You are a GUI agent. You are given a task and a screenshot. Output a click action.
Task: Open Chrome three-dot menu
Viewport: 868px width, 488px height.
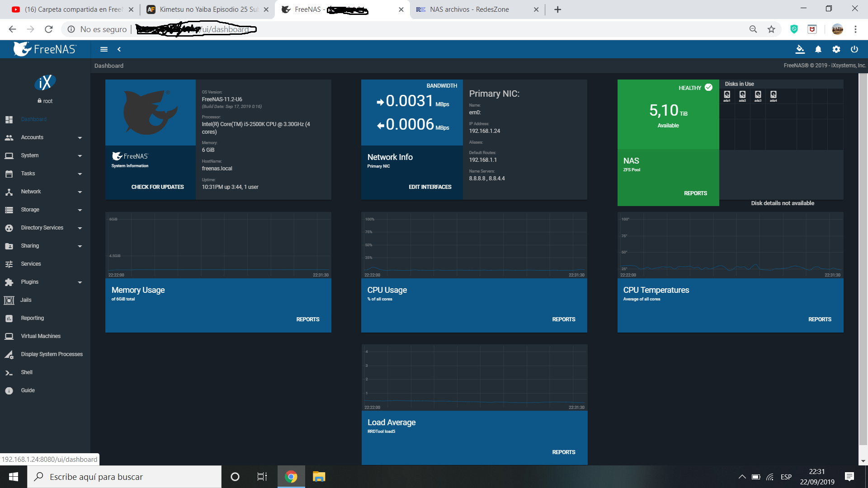pos(855,29)
